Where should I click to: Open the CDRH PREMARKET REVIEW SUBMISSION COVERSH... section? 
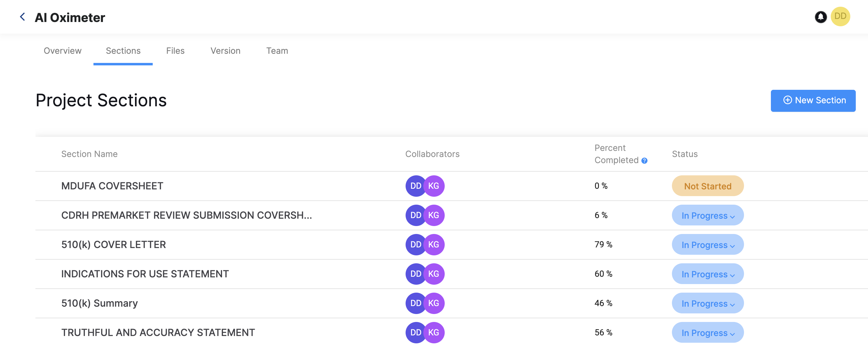point(186,215)
